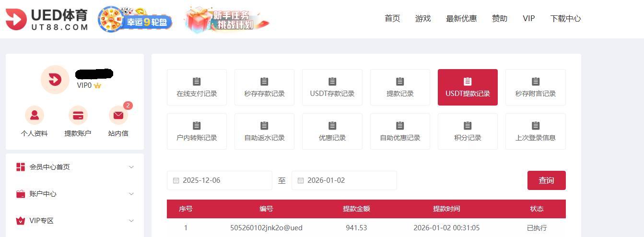
Task: Expand the 账户中心 sidebar section
Action: tap(74, 194)
